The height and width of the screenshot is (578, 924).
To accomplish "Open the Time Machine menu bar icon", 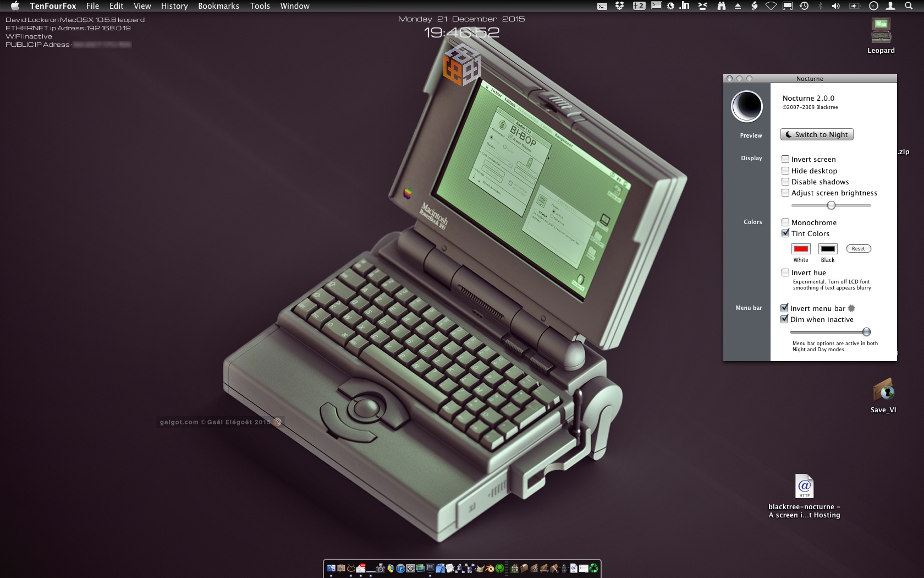I will click(x=804, y=6).
